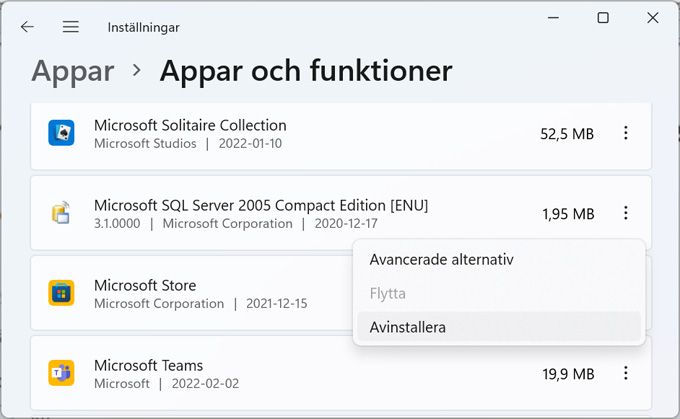Click the 52,5 MB size value
Screen dimensions: 680x419
[567, 134]
